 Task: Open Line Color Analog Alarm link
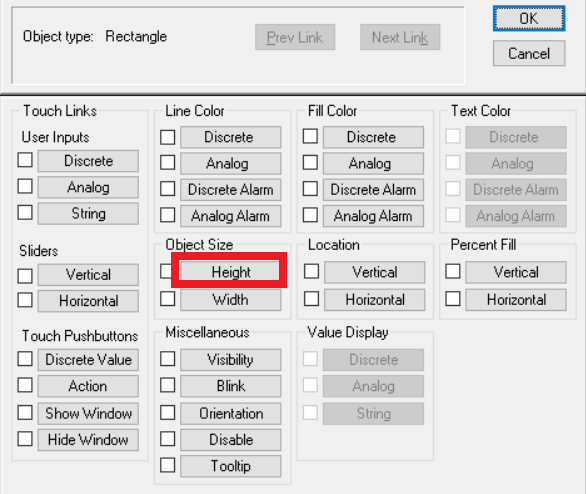pyautogui.click(x=231, y=216)
